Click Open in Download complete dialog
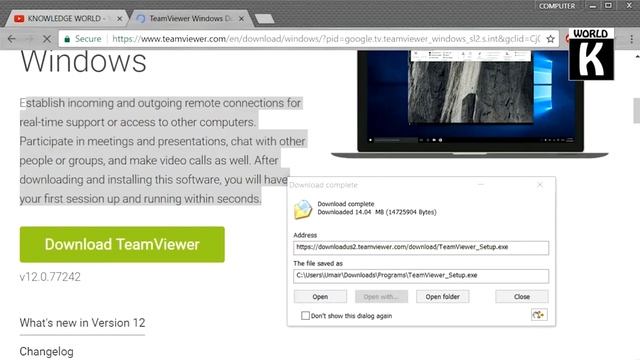 (x=320, y=297)
